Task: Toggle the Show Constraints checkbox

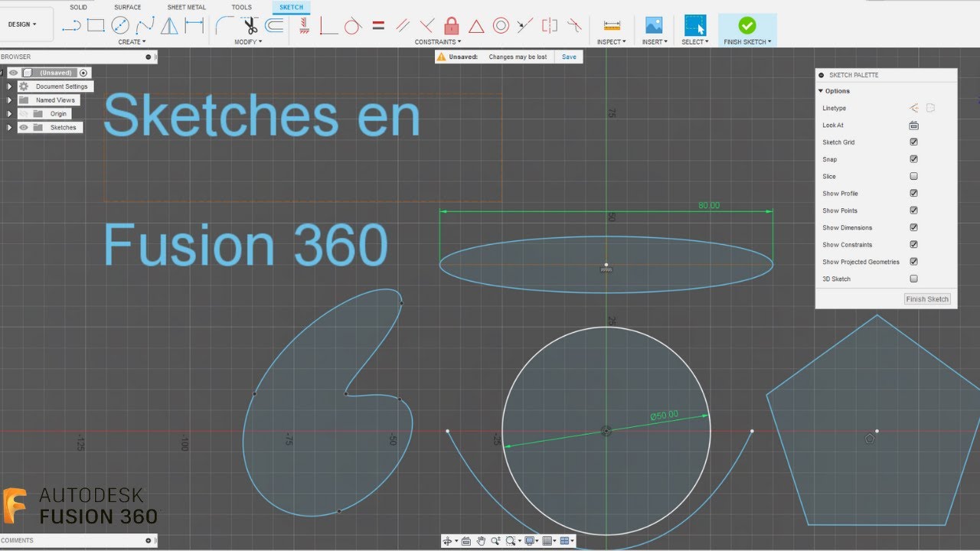Action: point(913,245)
